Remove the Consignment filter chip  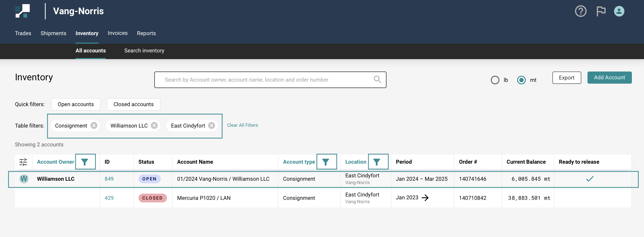point(94,125)
